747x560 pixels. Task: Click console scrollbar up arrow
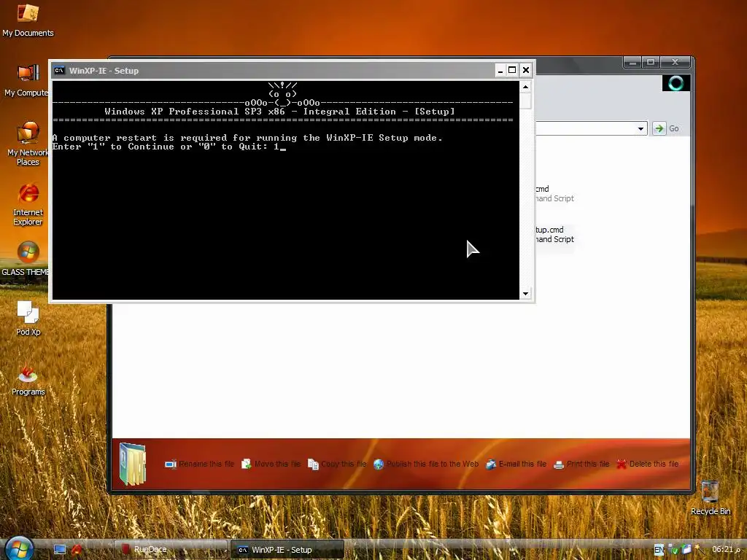click(525, 87)
